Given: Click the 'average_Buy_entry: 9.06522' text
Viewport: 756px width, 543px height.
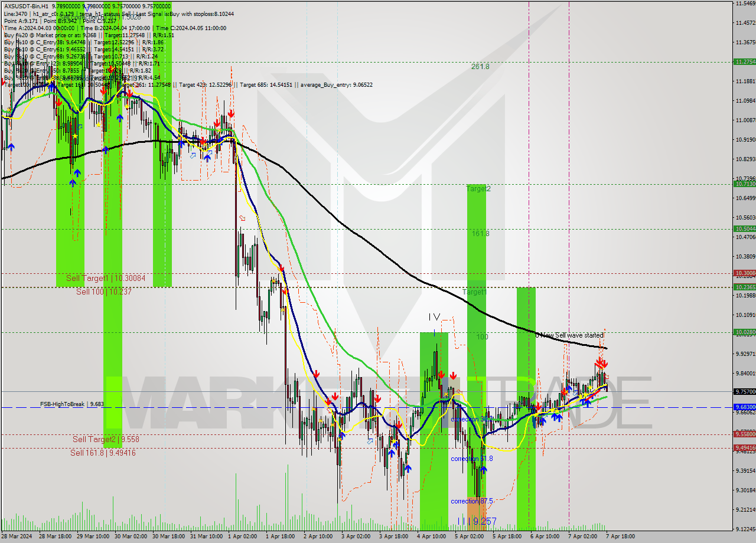Looking at the screenshot, I should coord(336,85).
